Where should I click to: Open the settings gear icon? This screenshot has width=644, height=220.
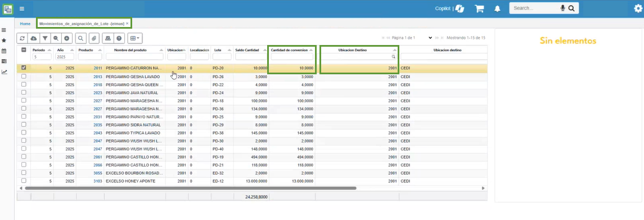[x=637, y=8]
